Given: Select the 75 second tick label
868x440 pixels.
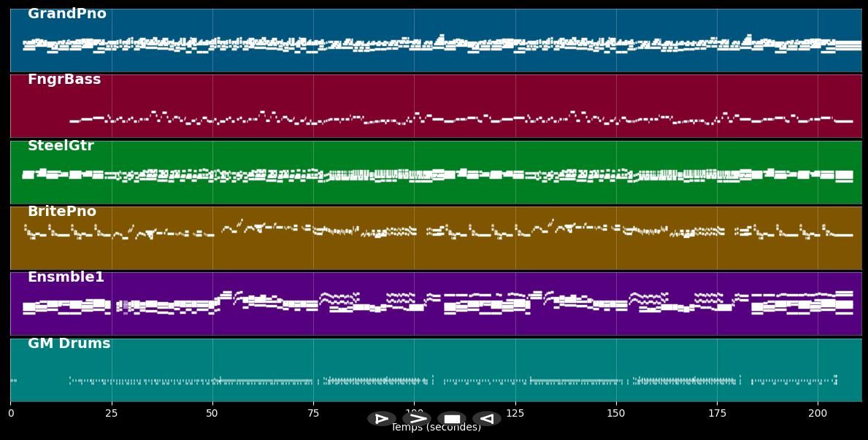Looking at the screenshot, I should point(313,413).
